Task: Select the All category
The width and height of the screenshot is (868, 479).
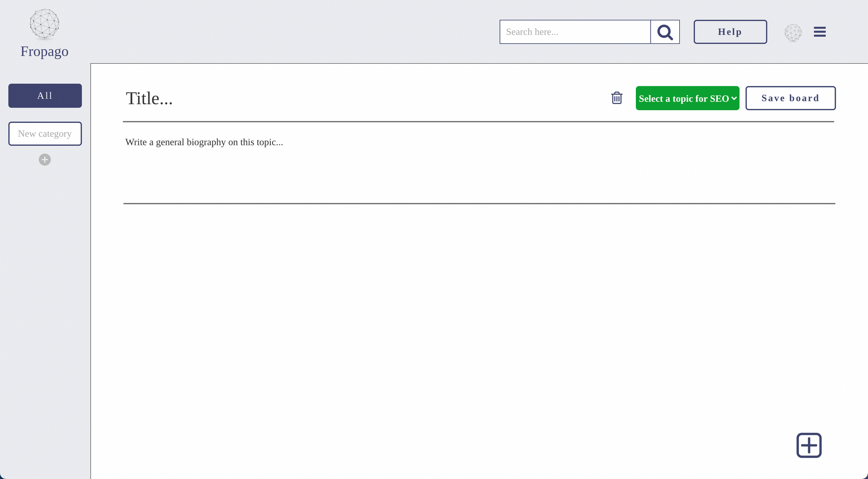Action: click(x=45, y=95)
